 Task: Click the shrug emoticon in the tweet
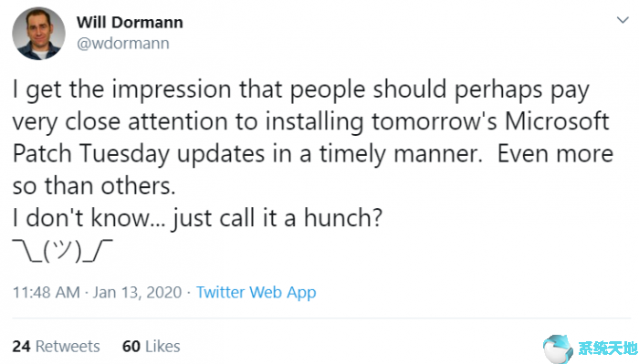click(x=62, y=251)
